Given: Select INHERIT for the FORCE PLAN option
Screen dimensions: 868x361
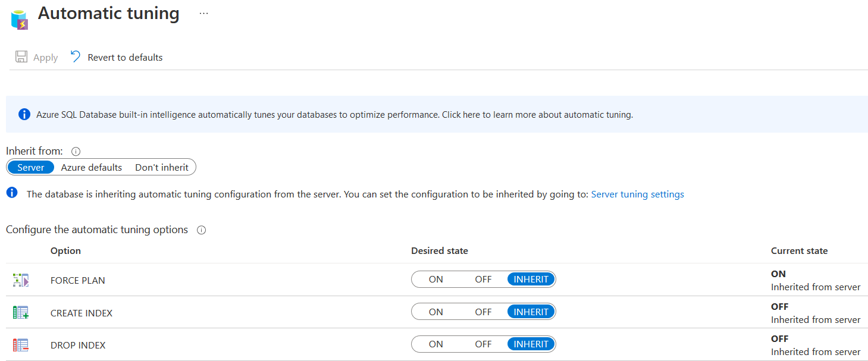Looking at the screenshot, I should (531, 280).
